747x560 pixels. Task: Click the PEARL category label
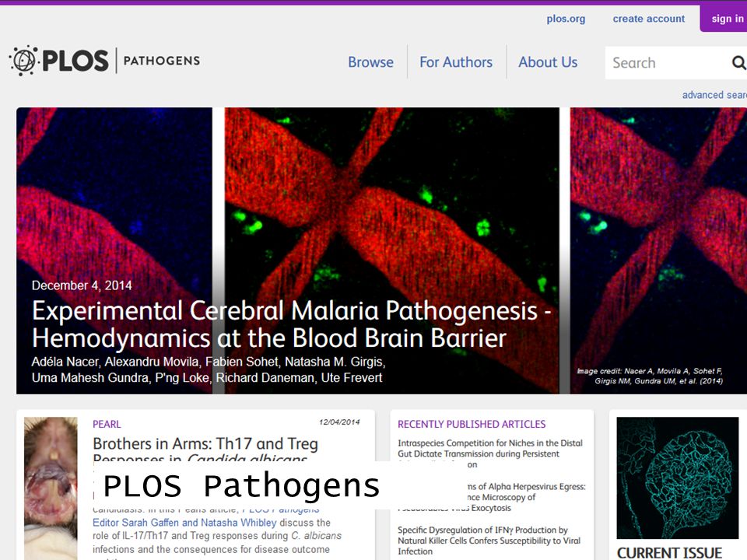pos(107,424)
